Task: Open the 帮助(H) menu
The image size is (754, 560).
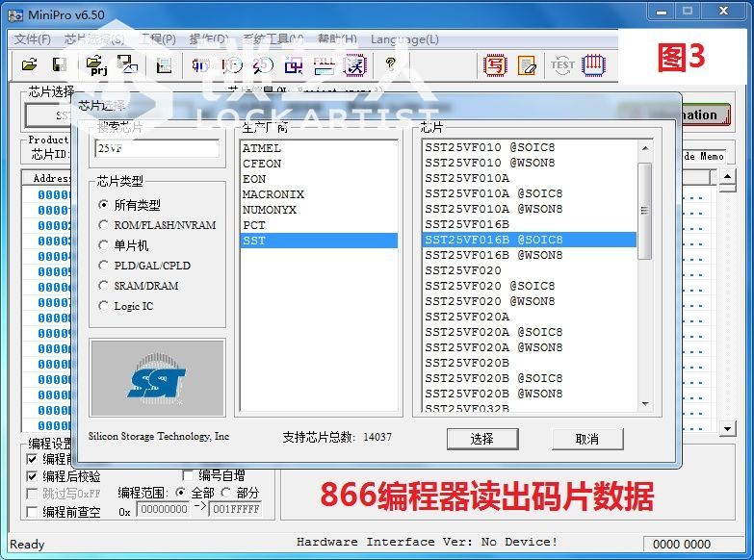Action: (337, 38)
